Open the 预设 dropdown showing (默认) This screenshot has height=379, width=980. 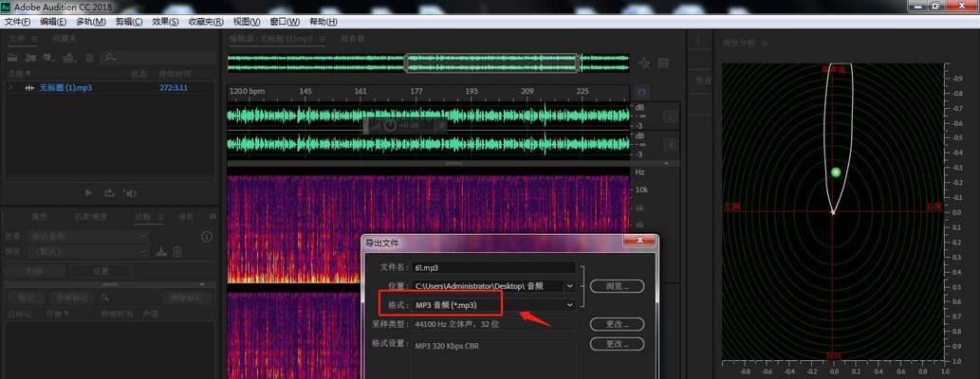(91, 252)
